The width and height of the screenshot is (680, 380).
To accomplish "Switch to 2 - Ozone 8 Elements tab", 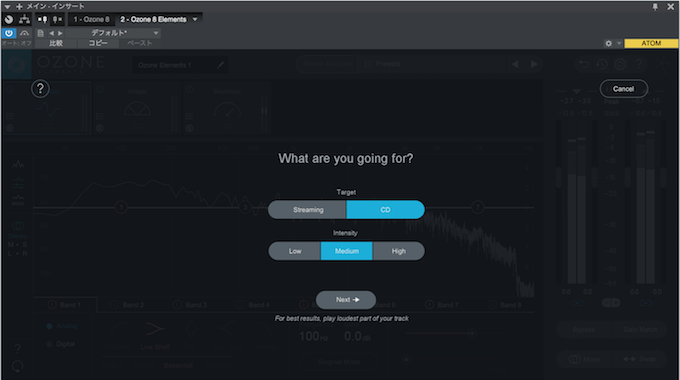I will 153,20.
